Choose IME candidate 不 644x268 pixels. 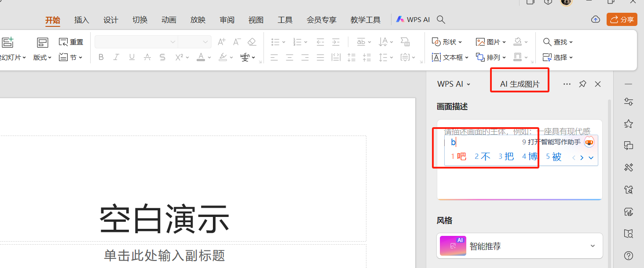(483, 157)
